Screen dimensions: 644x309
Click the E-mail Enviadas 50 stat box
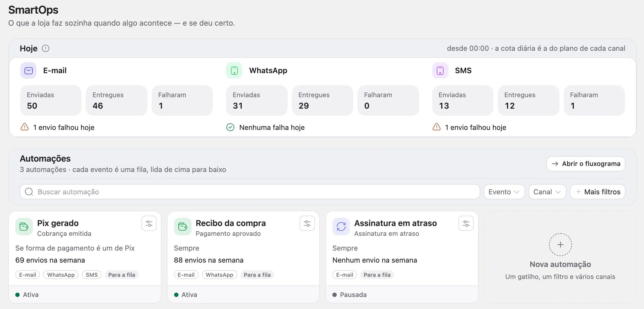click(51, 100)
